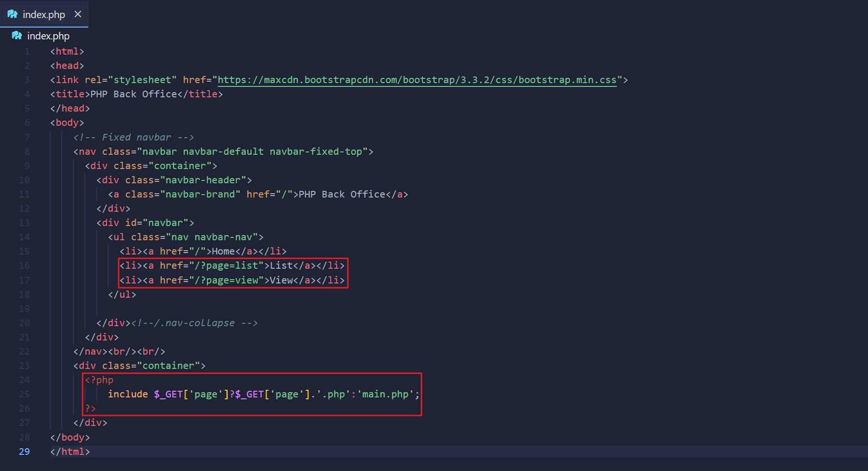Image resolution: width=868 pixels, height=471 pixels.
Task: Click the "/?page=view" href string
Action: pyautogui.click(x=226, y=280)
